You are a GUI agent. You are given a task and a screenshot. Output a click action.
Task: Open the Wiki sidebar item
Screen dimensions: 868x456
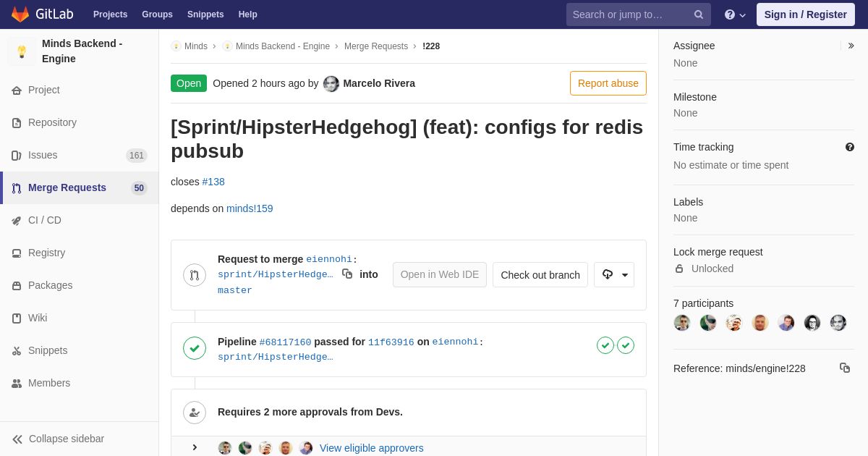click(x=38, y=318)
